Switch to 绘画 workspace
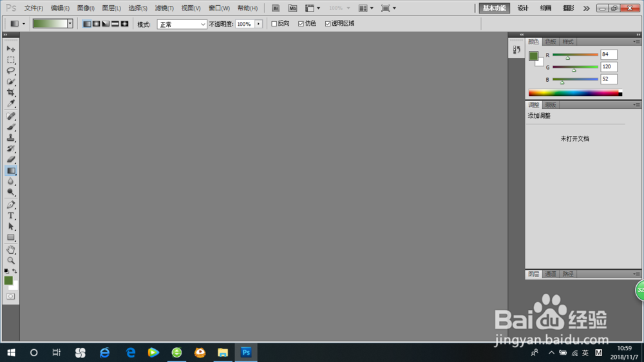This screenshot has height=362, width=644. [x=546, y=8]
